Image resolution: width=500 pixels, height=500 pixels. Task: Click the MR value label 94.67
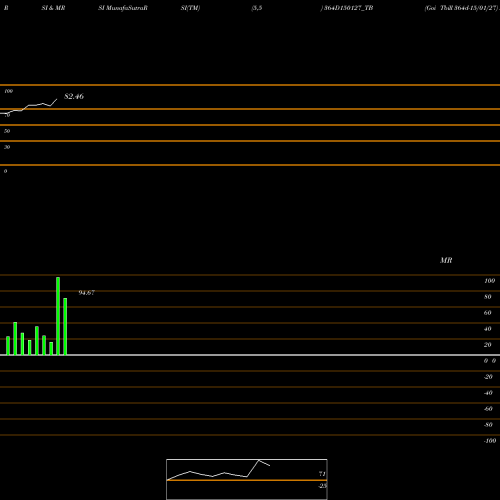[86, 293]
